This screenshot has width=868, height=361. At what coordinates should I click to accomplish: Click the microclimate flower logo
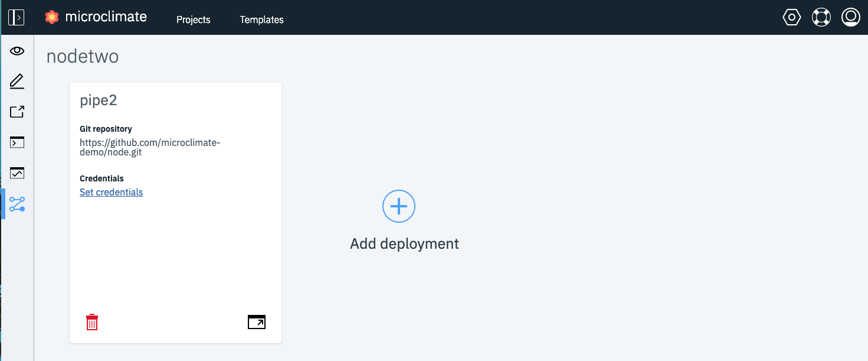(52, 17)
